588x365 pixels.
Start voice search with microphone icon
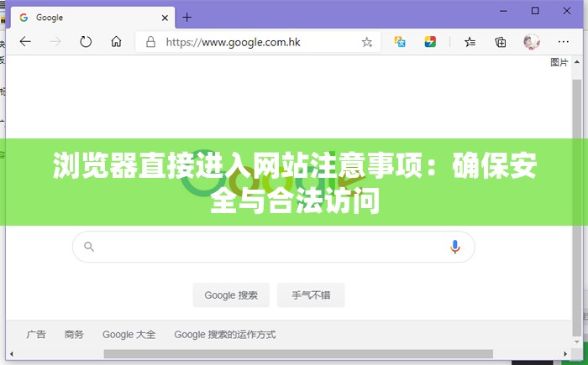pyautogui.click(x=455, y=247)
